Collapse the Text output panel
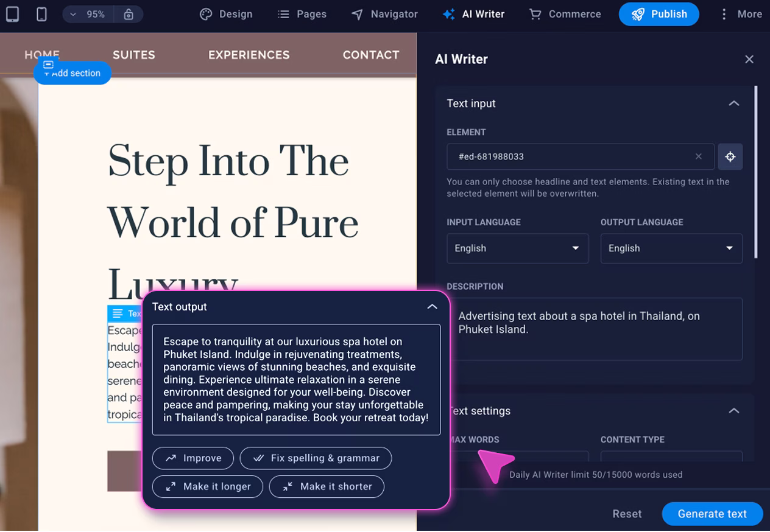The image size is (770, 532). [x=432, y=307]
